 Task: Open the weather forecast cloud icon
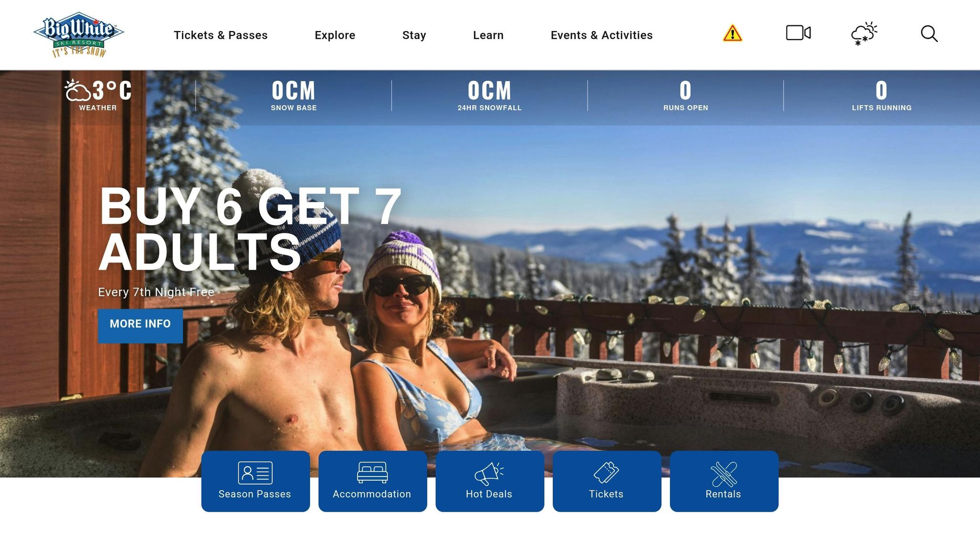tap(864, 33)
